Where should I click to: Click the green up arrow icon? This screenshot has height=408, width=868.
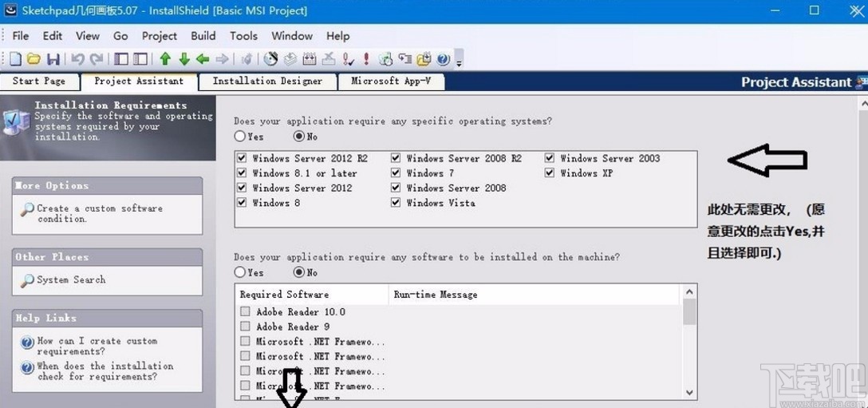[x=165, y=59]
